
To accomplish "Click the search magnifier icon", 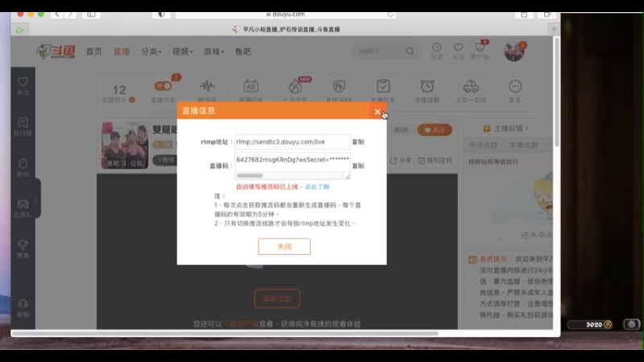I will [410, 51].
